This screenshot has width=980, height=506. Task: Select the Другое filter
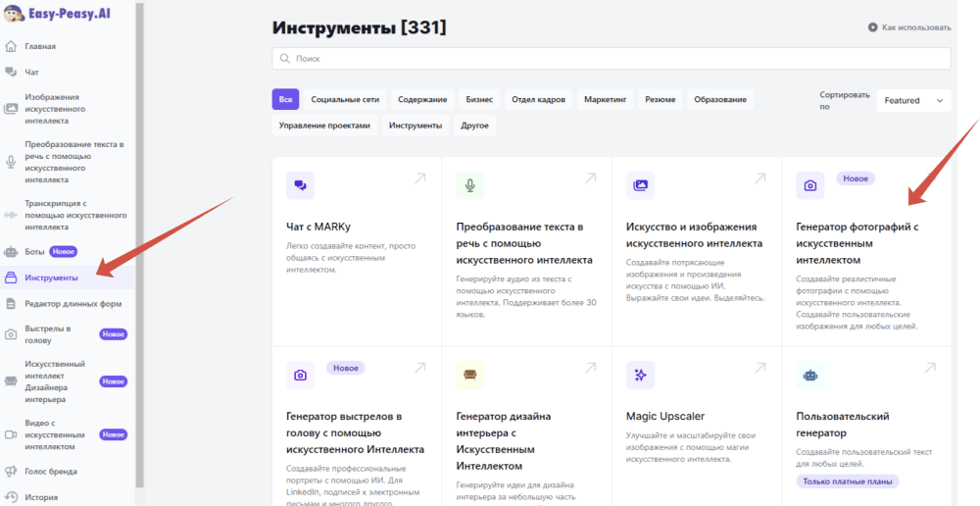[474, 126]
